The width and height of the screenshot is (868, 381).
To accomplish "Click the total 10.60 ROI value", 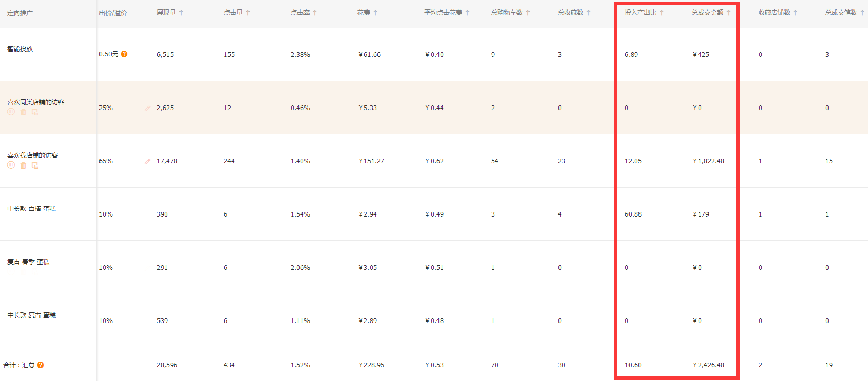I will coord(633,365).
